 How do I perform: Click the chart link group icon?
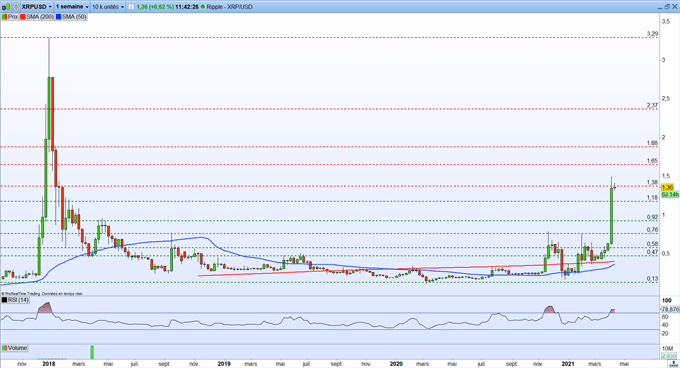pyautogui.click(x=16, y=7)
